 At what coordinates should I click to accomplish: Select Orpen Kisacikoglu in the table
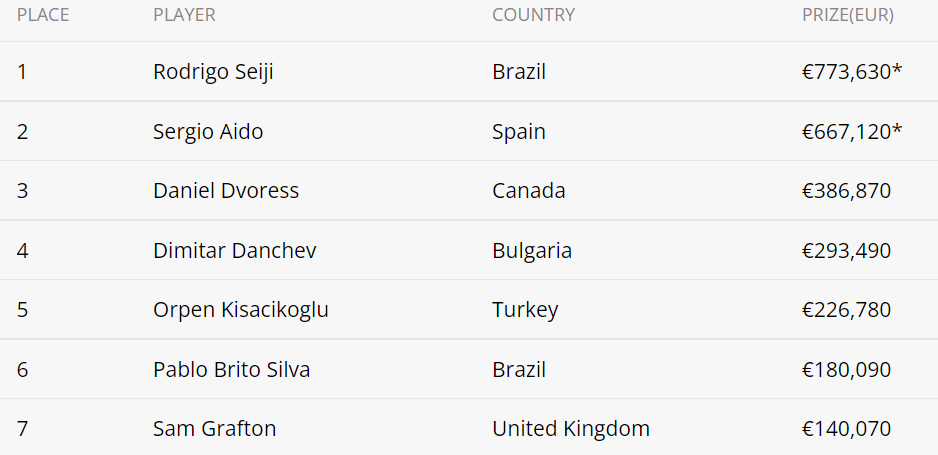(x=241, y=310)
